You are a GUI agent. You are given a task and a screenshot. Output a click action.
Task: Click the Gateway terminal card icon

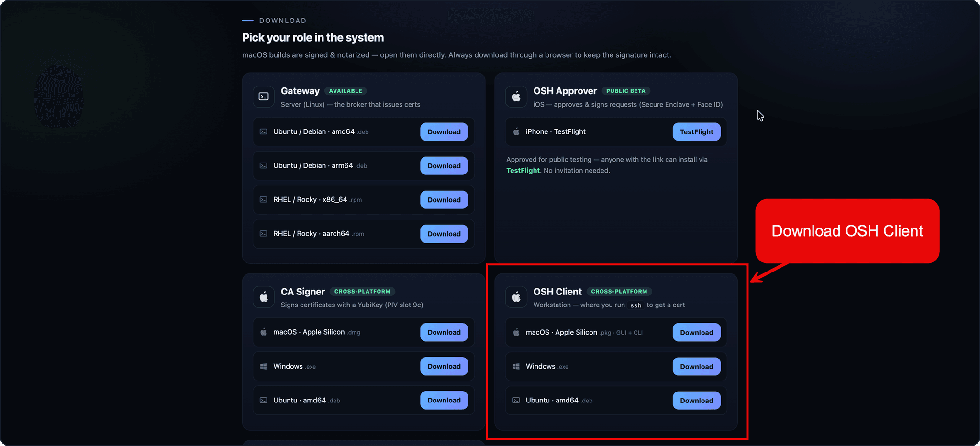[x=264, y=97]
